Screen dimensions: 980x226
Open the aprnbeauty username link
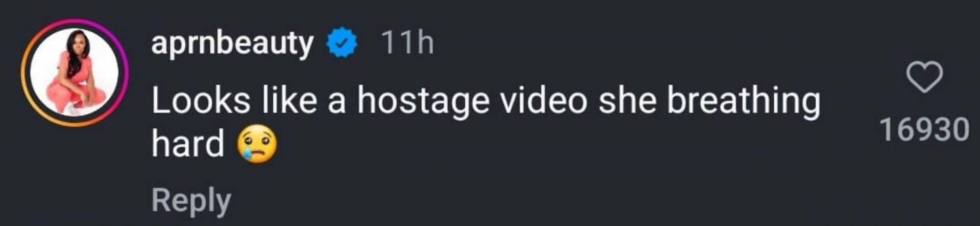click(232, 43)
